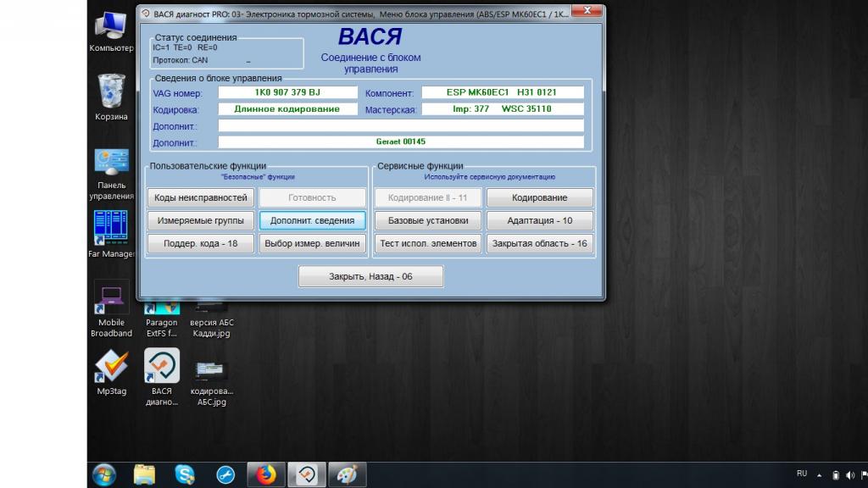Open Базовые установки
The height and width of the screenshot is (488, 868).
(428, 220)
